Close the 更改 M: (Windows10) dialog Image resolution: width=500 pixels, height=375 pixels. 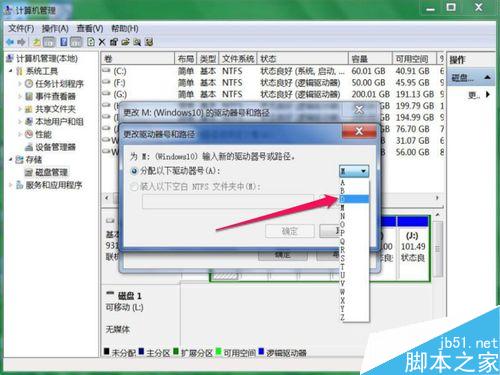359,109
